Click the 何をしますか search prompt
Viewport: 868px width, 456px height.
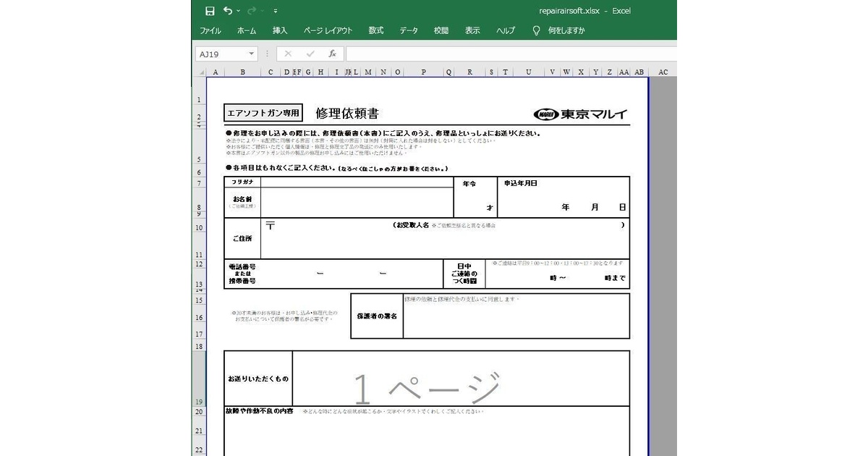click(x=567, y=30)
